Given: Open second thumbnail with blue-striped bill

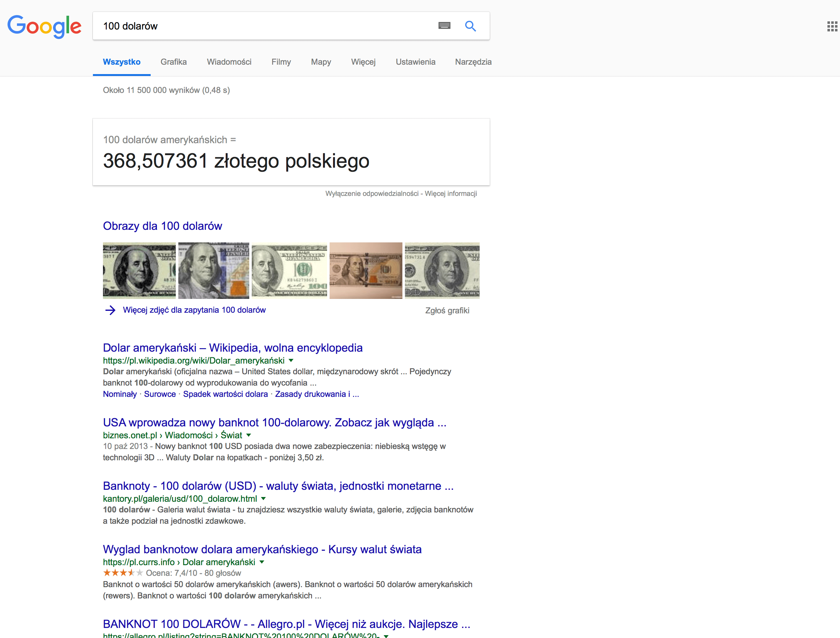Looking at the screenshot, I should tap(214, 270).
